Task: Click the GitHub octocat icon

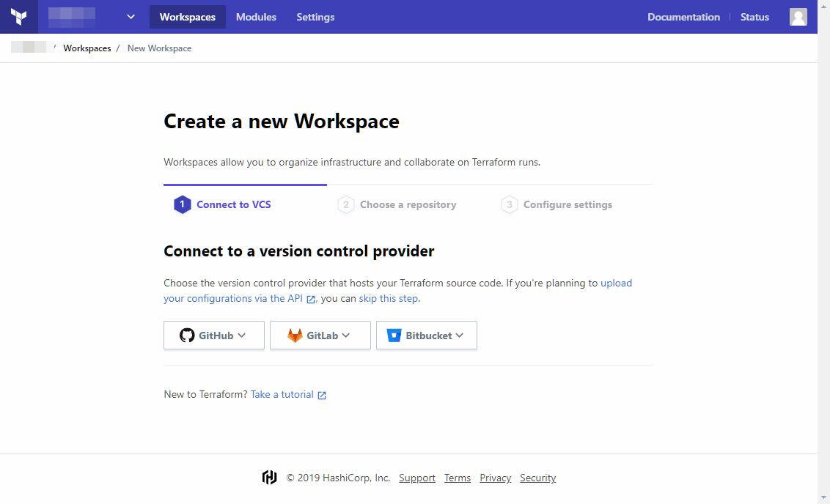Action: point(187,336)
